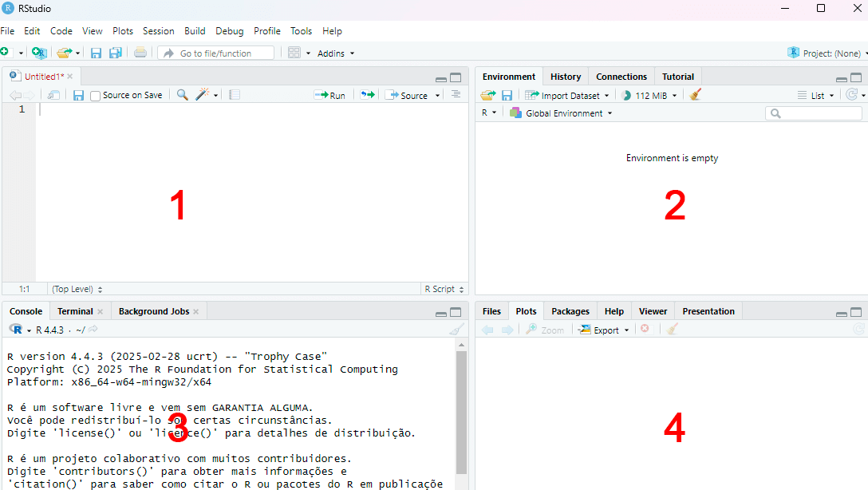
Task: Save all open documents
Action: [x=115, y=53]
